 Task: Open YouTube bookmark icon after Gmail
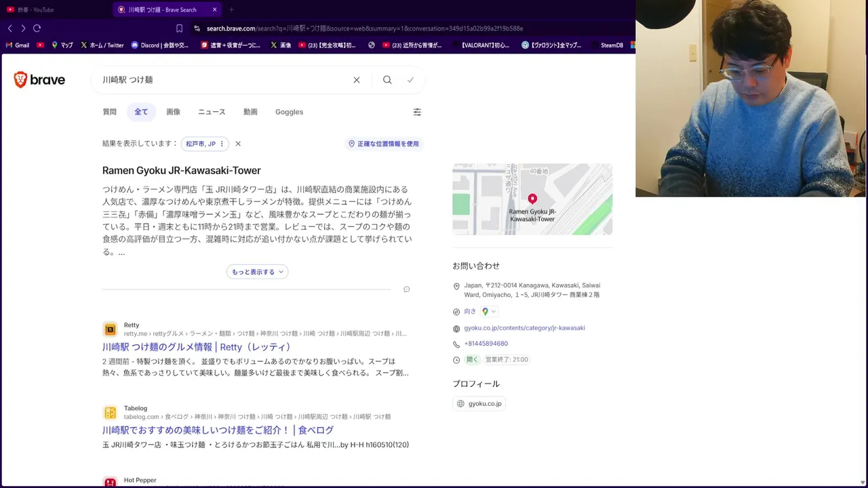(x=41, y=45)
